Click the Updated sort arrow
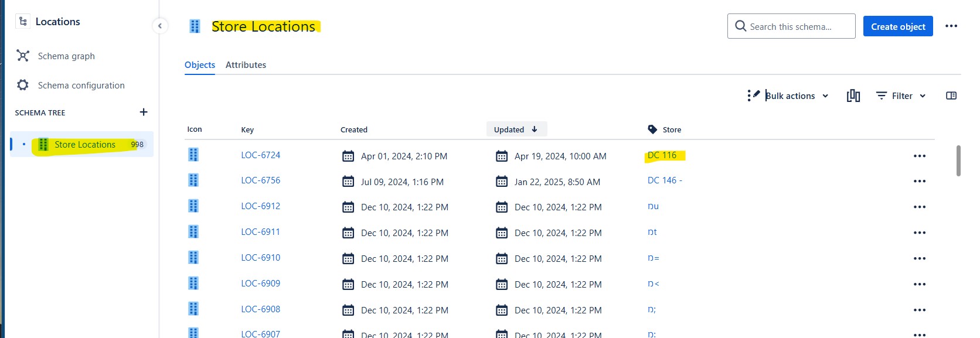 (x=535, y=129)
